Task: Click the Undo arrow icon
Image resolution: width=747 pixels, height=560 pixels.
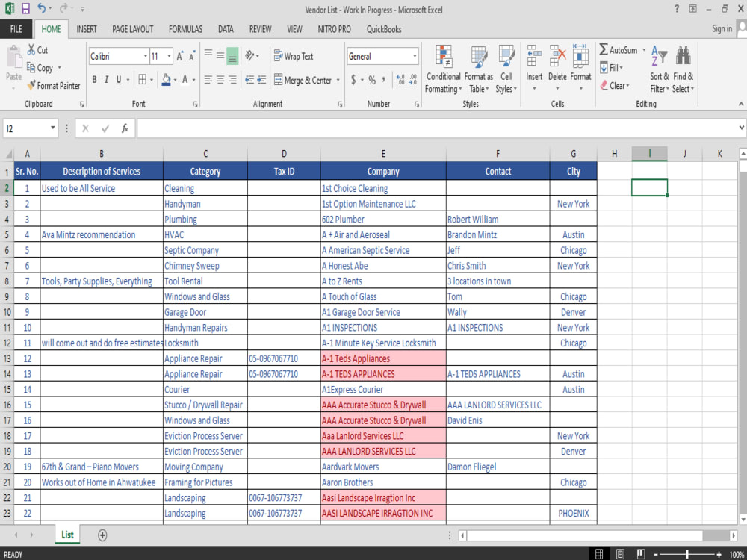Action: coord(41,8)
